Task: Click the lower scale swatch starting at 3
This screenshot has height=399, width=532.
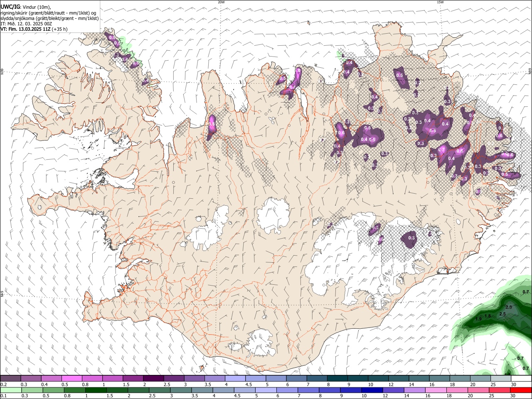Action: [x=181, y=390]
